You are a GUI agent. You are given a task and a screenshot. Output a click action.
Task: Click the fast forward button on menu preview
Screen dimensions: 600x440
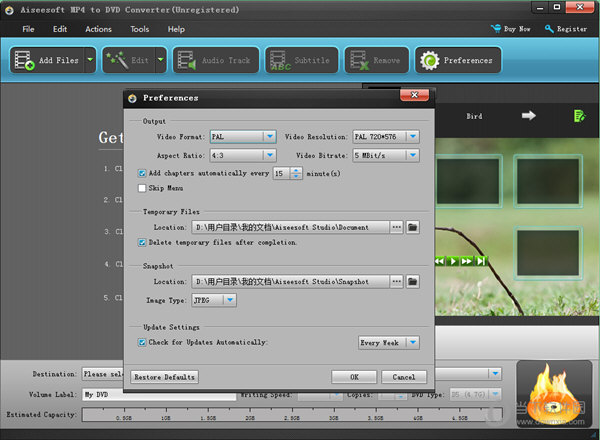pyautogui.click(x=466, y=261)
